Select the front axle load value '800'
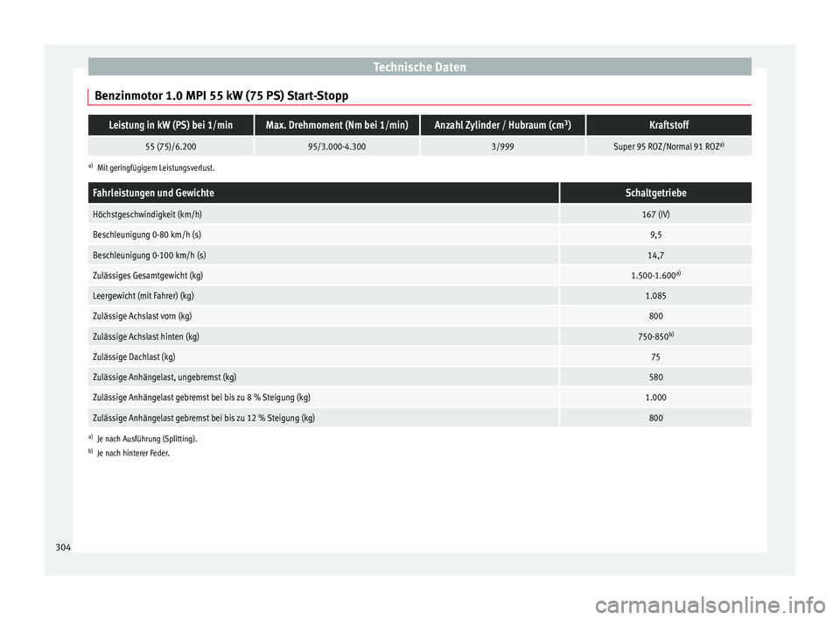The image size is (840, 620). [655, 316]
